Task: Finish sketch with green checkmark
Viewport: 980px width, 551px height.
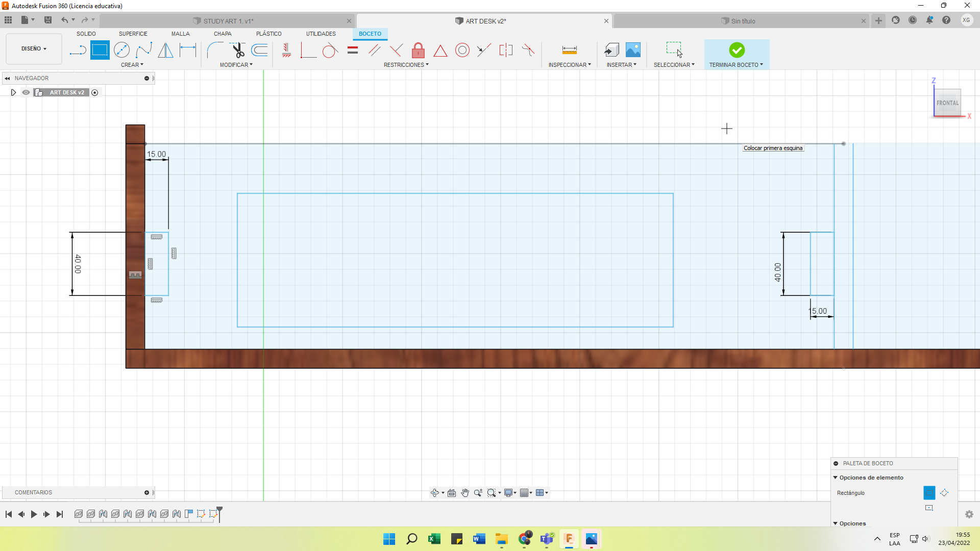Action: [737, 50]
